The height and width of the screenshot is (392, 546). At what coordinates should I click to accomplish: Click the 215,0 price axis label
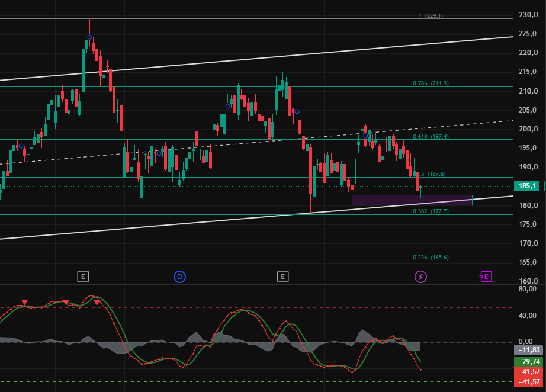(528, 72)
